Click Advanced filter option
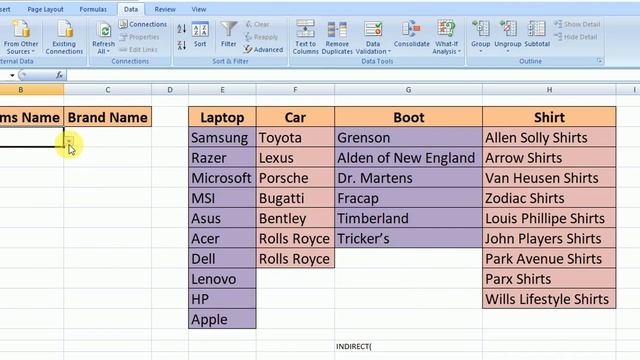Screen dimensions: 640x360 click(x=264, y=49)
